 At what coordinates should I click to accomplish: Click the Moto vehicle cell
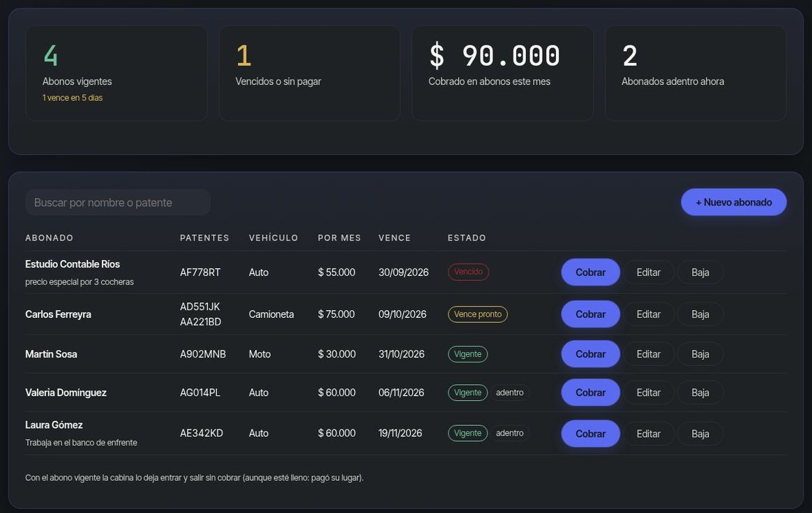click(260, 354)
